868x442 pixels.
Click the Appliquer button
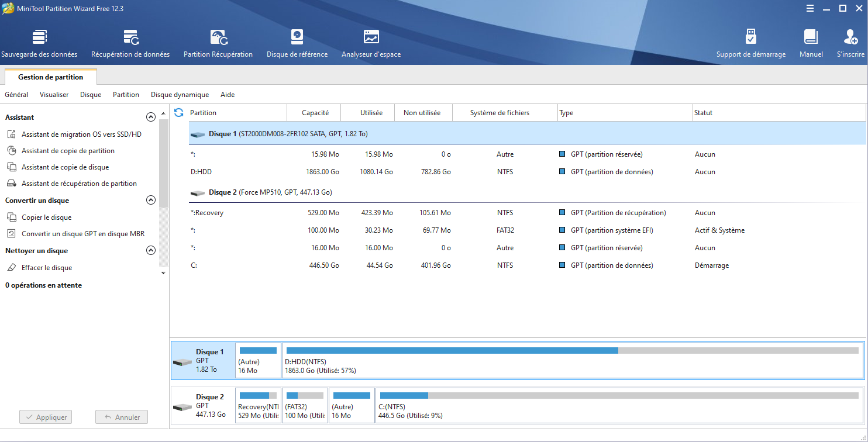[x=46, y=417]
